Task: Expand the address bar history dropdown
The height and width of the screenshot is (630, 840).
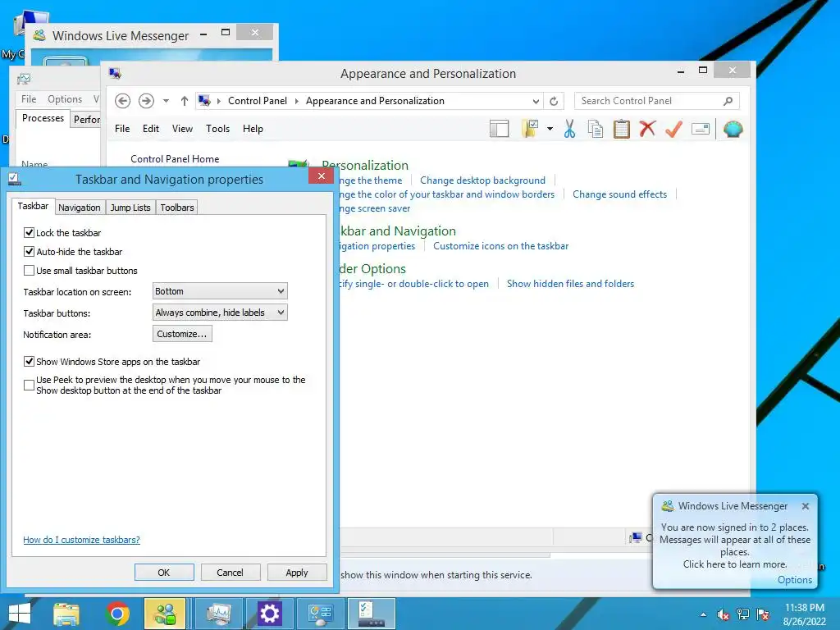Action: point(536,101)
